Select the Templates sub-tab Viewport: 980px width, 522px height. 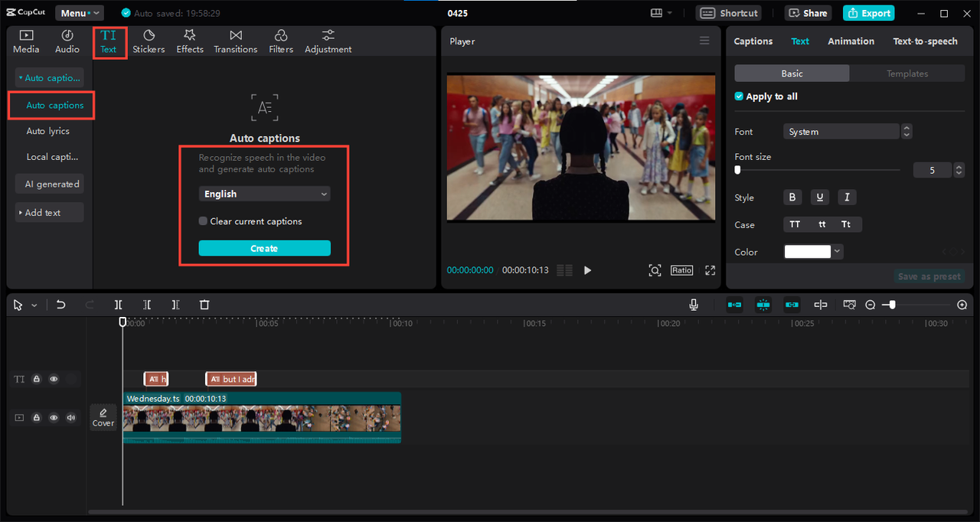(x=907, y=73)
